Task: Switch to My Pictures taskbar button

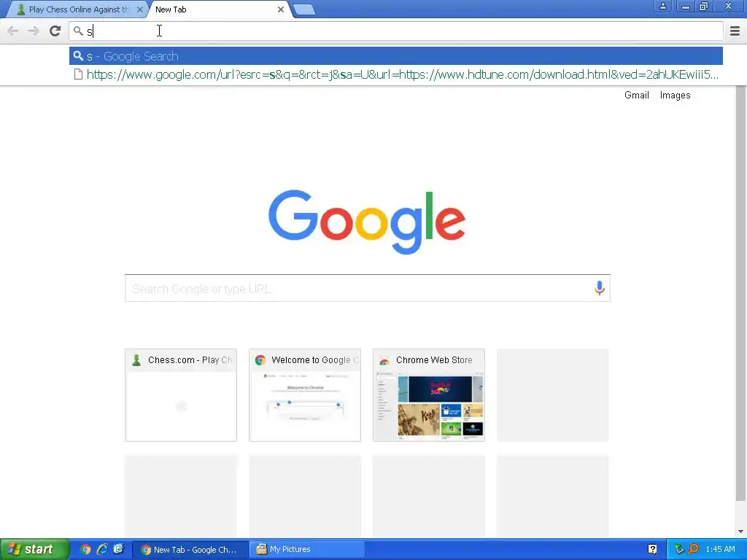Action: (x=307, y=550)
